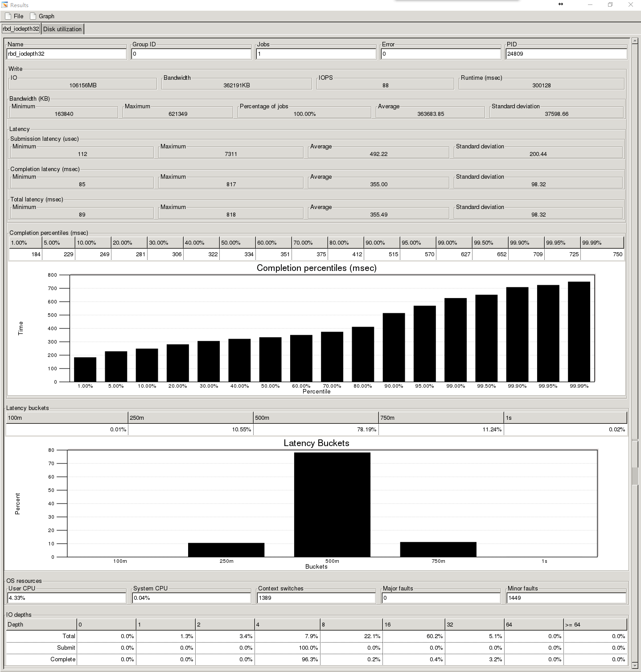The height and width of the screenshot is (672, 641).
Task: Click the PID field showing 24809
Action: [566, 53]
